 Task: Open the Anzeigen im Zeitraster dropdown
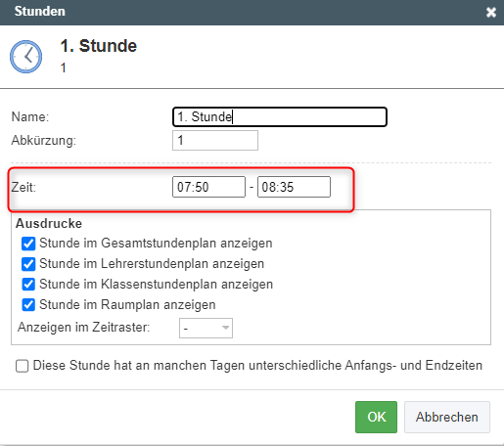pos(206,328)
